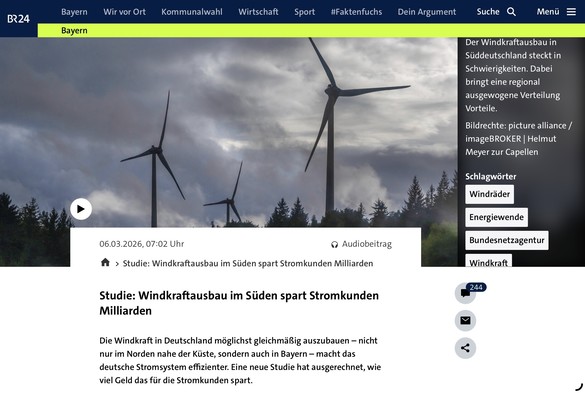Open Wir vor Ort section

[125, 12]
